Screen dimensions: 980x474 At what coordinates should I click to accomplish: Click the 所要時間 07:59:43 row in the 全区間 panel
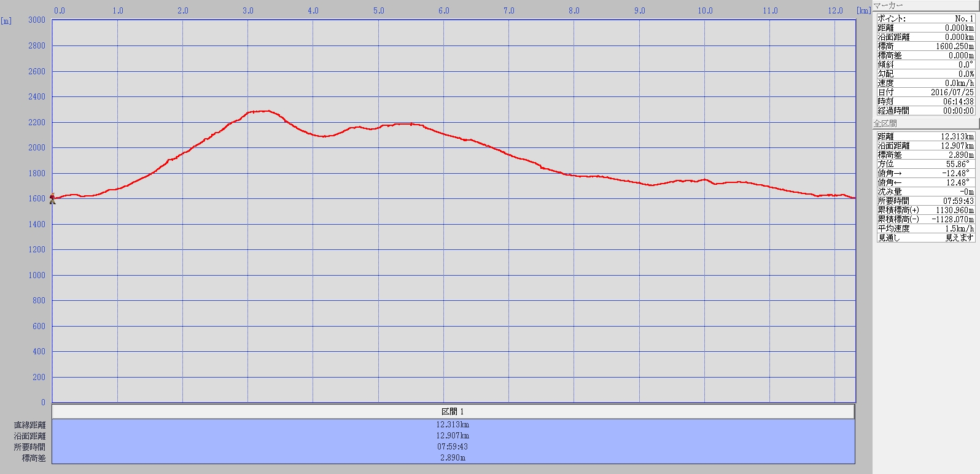click(x=925, y=201)
